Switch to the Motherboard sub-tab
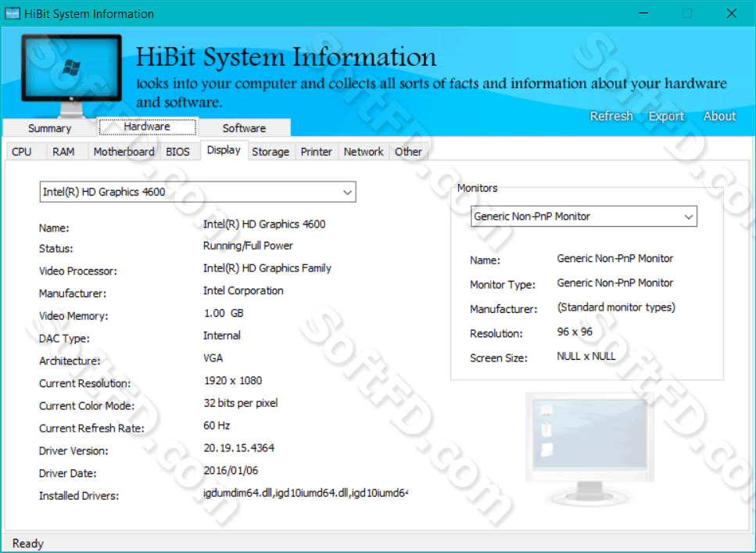 click(124, 152)
